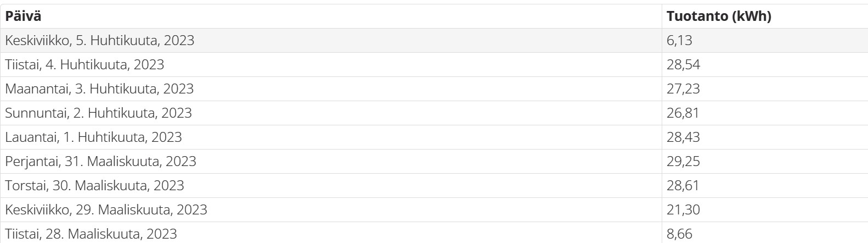Image resolution: width=868 pixels, height=243 pixels.
Task: Click the Tuotanto (kWh) column header
Action: click(x=765, y=16)
